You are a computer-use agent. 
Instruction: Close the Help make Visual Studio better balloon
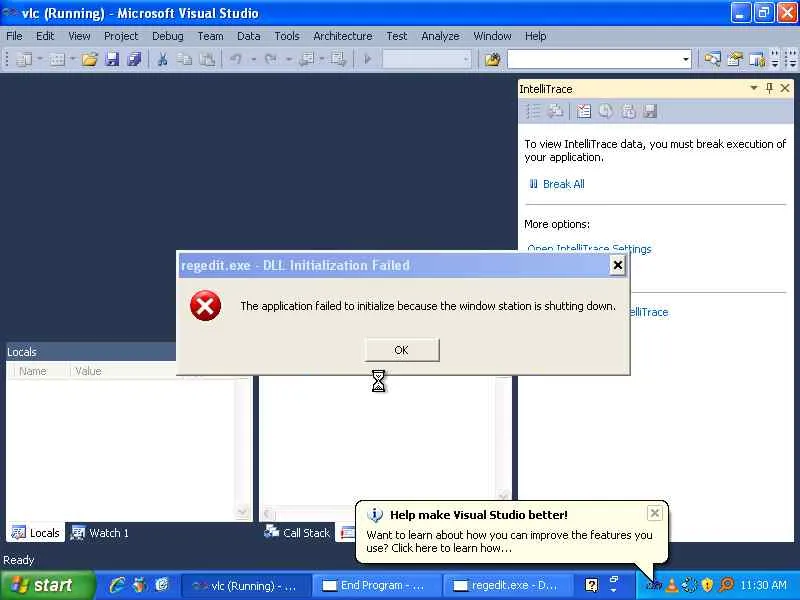click(654, 513)
